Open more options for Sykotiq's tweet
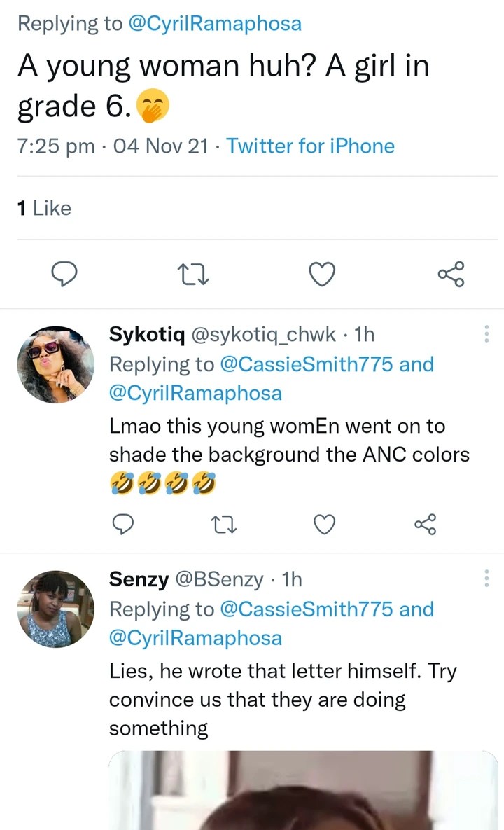Image resolution: width=504 pixels, height=830 pixels. [x=486, y=334]
